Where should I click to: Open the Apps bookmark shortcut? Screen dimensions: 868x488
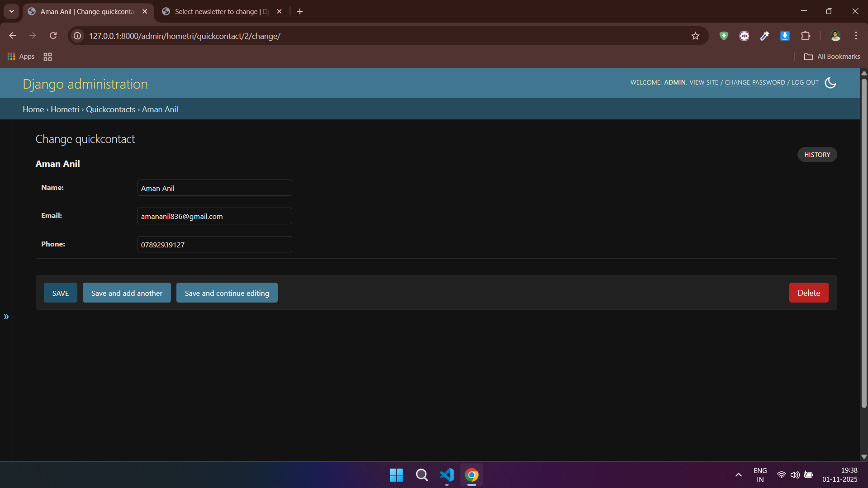[x=21, y=57]
